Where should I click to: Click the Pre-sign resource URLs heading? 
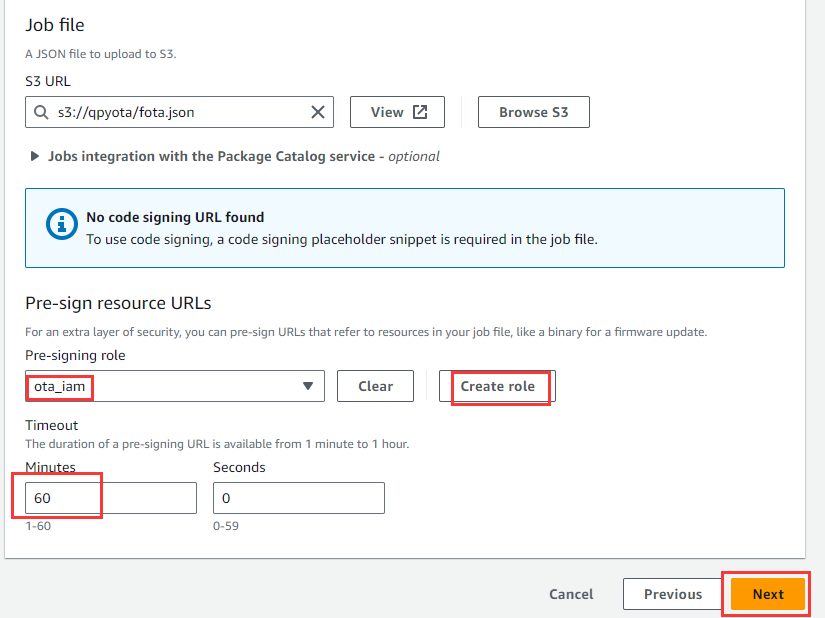click(x=118, y=303)
